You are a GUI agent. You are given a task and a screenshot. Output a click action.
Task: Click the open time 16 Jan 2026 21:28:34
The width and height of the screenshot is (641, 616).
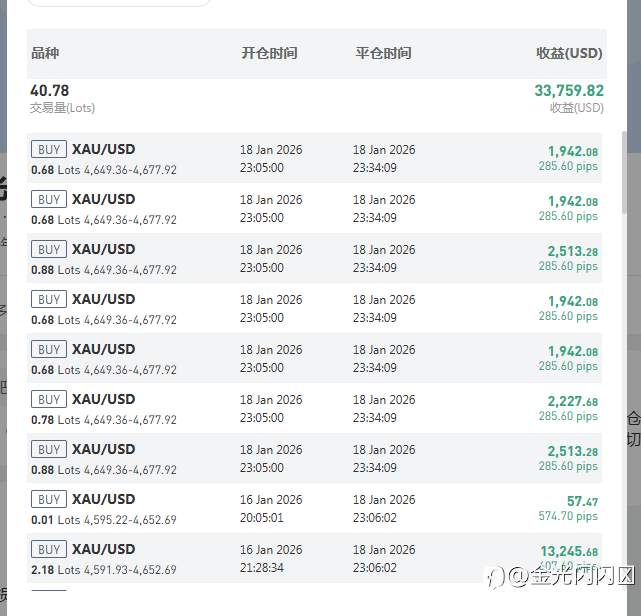270,558
